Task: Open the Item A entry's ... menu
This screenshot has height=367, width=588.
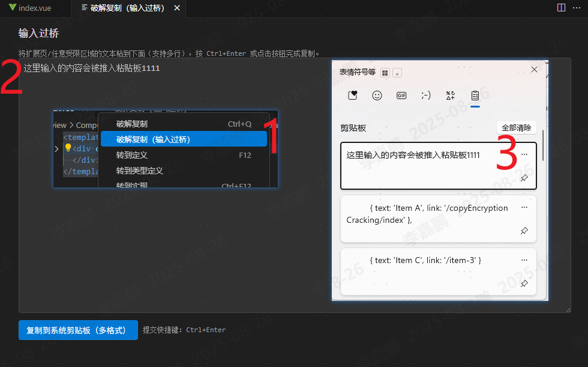Action: (524, 207)
